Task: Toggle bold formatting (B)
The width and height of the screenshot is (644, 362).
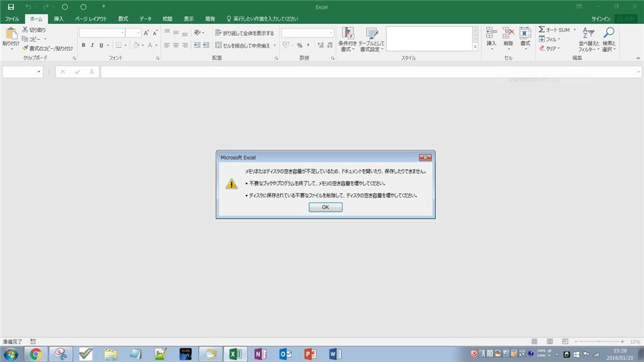Action: coord(84,45)
